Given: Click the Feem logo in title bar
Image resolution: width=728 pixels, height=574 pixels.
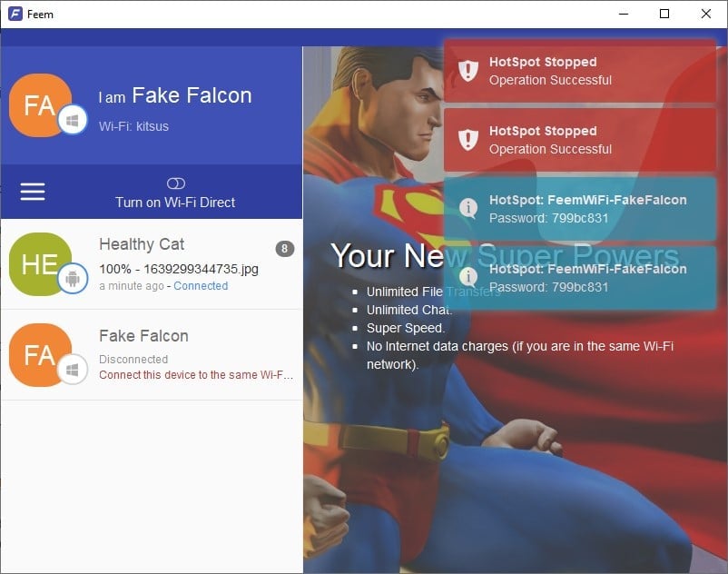Looking at the screenshot, I should click(x=15, y=14).
